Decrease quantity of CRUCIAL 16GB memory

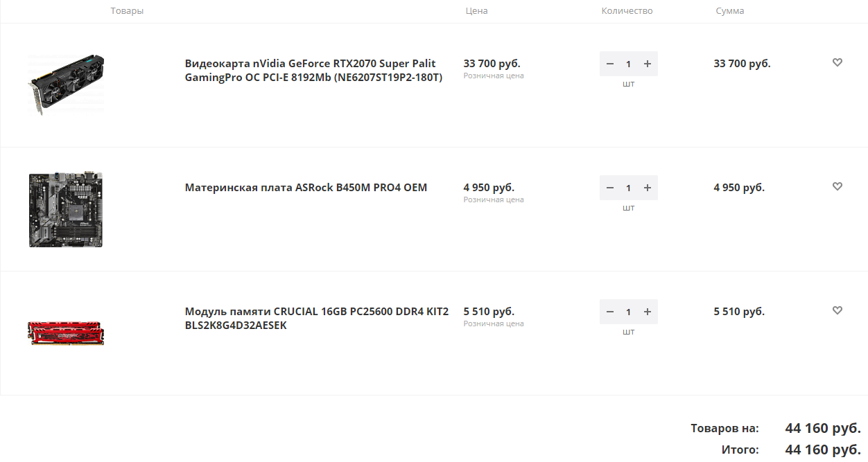coord(610,312)
